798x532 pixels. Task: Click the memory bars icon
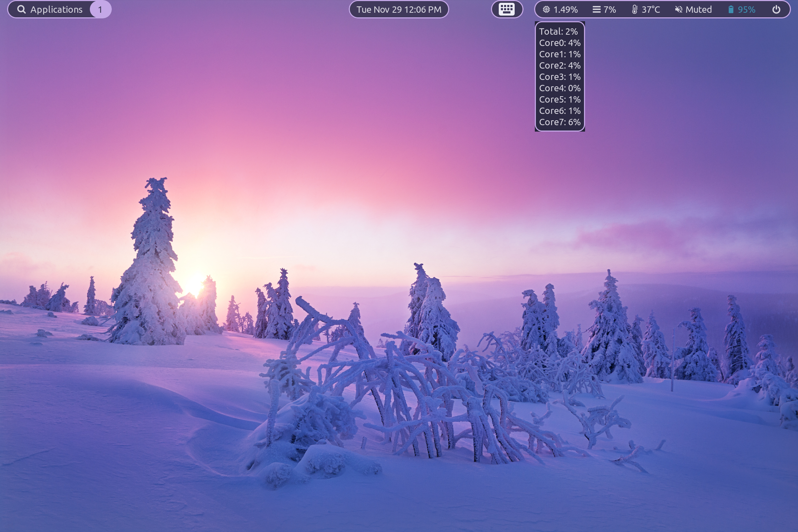pos(596,10)
